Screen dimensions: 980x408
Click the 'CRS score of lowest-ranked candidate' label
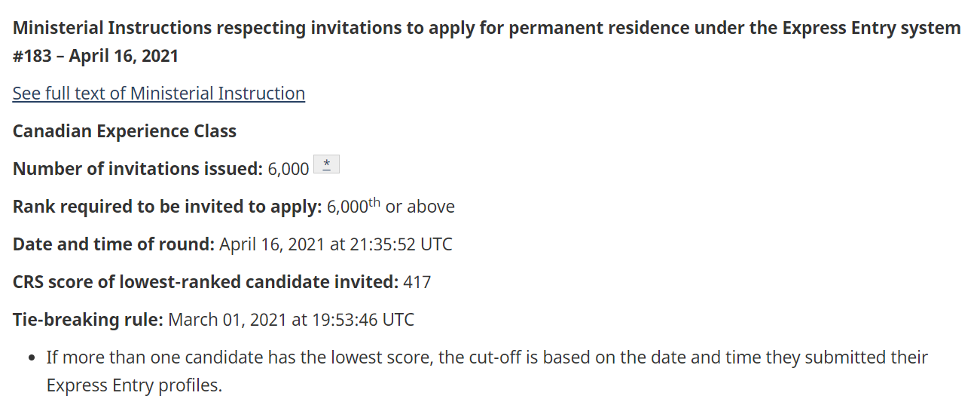point(205,282)
